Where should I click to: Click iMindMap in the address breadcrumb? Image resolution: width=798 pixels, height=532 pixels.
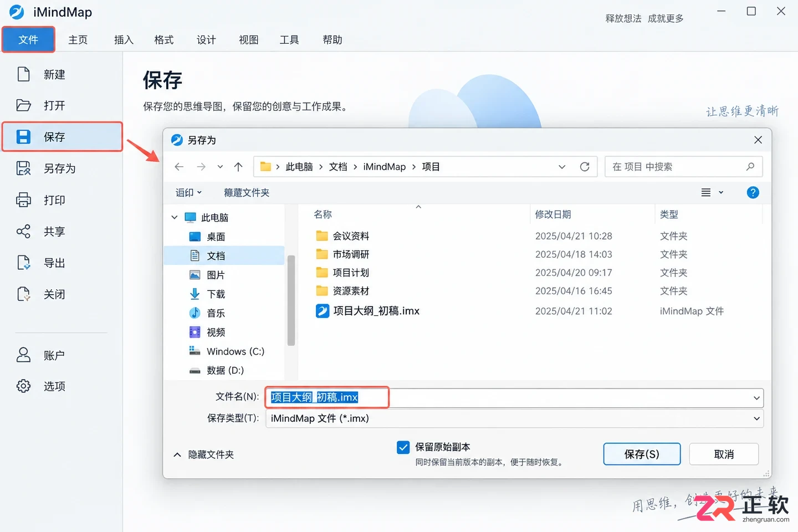coord(385,167)
